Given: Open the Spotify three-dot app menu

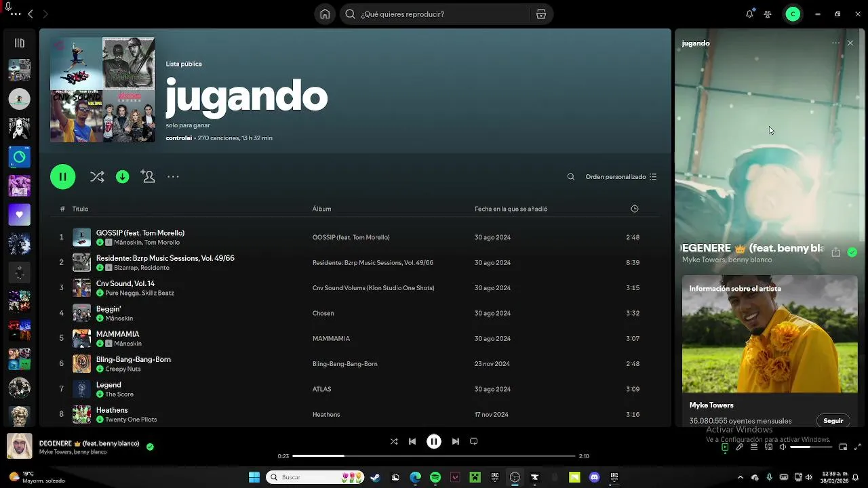Looking at the screenshot, I should click(16, 14).
